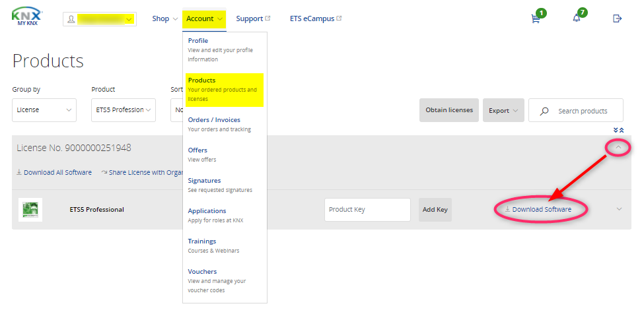The width and height of the screenshot is (644, 316).
Task: Click the expand/collapse all double-chevron icon
Action: [618, 130]
